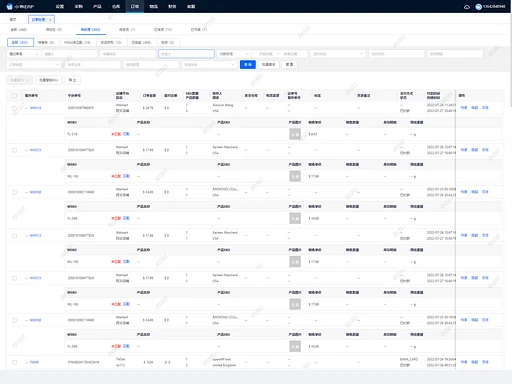Collapse the WM514 order row chevron

click(x=26, y=108)
